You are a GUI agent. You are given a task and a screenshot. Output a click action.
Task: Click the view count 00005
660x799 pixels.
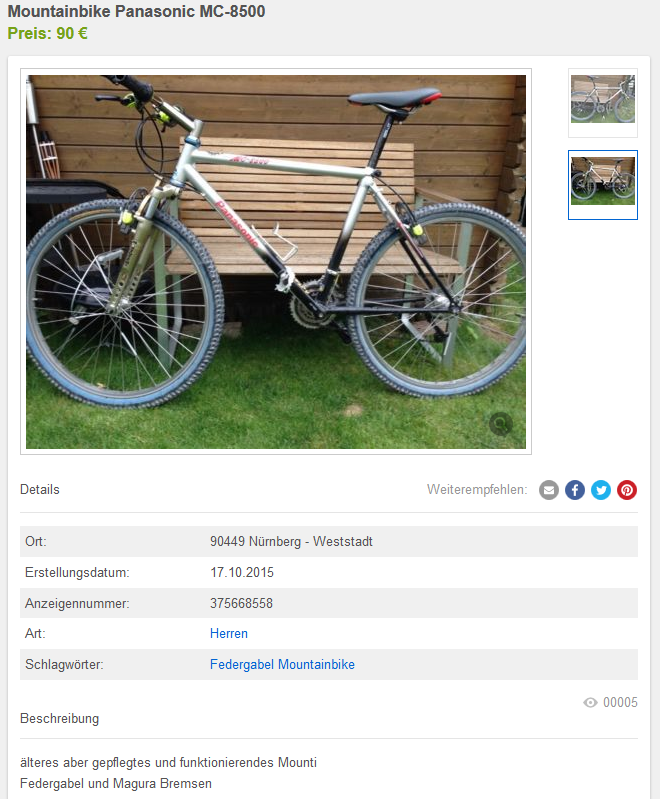coord(620,703)
